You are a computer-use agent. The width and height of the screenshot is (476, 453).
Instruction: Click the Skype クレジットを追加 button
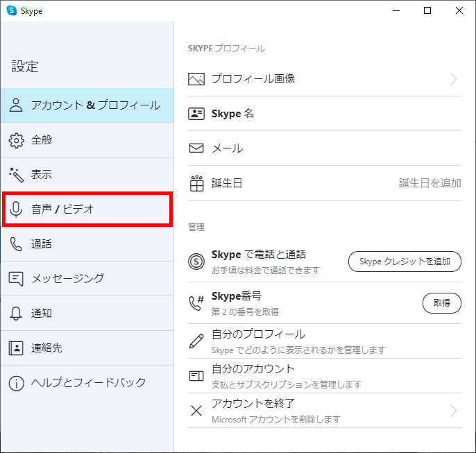(x=405, y=262)
